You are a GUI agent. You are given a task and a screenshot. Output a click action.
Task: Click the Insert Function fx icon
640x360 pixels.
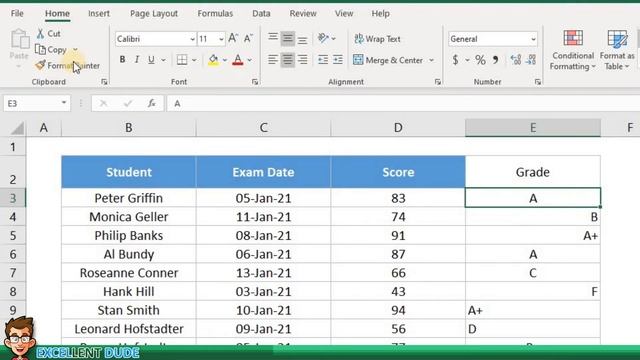tap(151, 103)
